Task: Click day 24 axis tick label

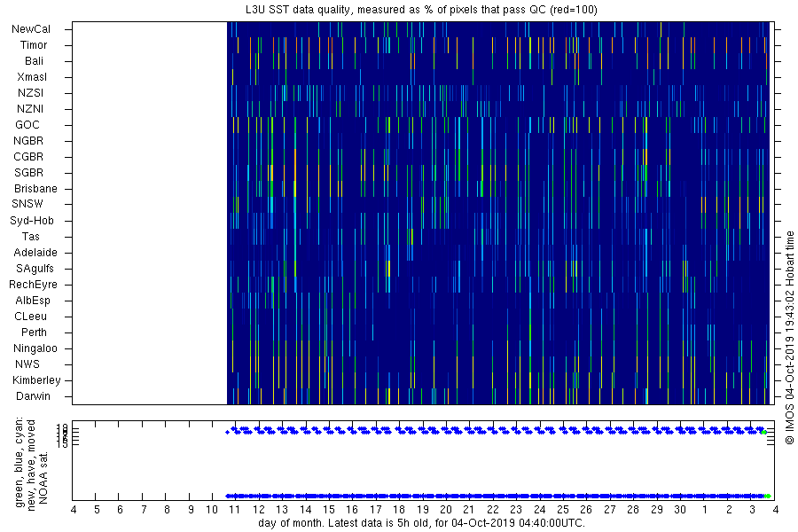Action: pos(539,510)
